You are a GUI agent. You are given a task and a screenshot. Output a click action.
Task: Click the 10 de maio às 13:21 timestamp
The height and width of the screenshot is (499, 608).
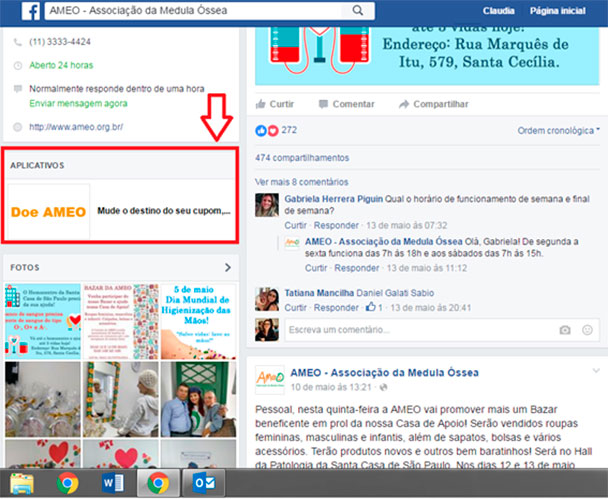(331, 387)
